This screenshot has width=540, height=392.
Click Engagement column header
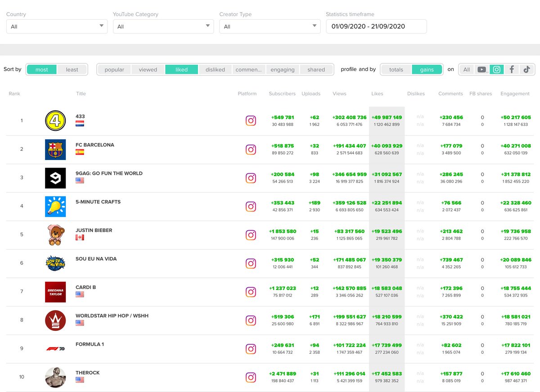click(x=515, y=94)
